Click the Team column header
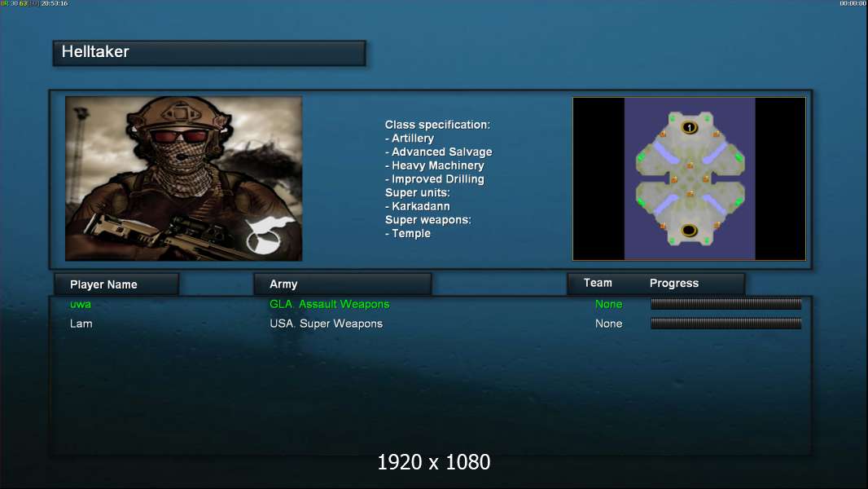The image size is (868, 489). pos(598,283)
